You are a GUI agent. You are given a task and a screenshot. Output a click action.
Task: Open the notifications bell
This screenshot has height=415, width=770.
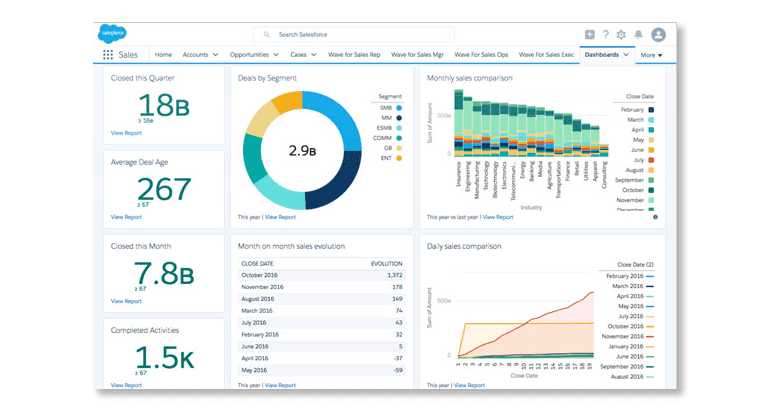pos(638,35)
